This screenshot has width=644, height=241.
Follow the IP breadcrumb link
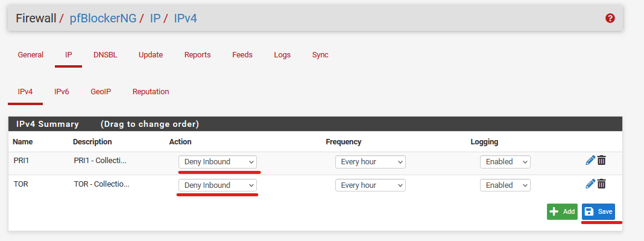155,19
